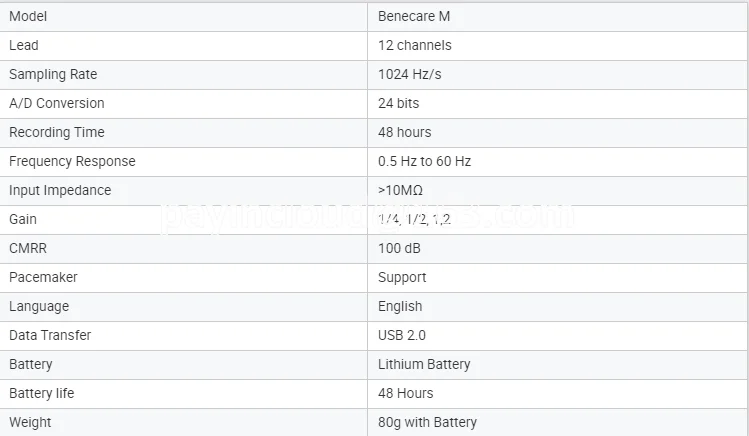
Task: Click the "Recording Time" label
Action: tap(57, 132)
